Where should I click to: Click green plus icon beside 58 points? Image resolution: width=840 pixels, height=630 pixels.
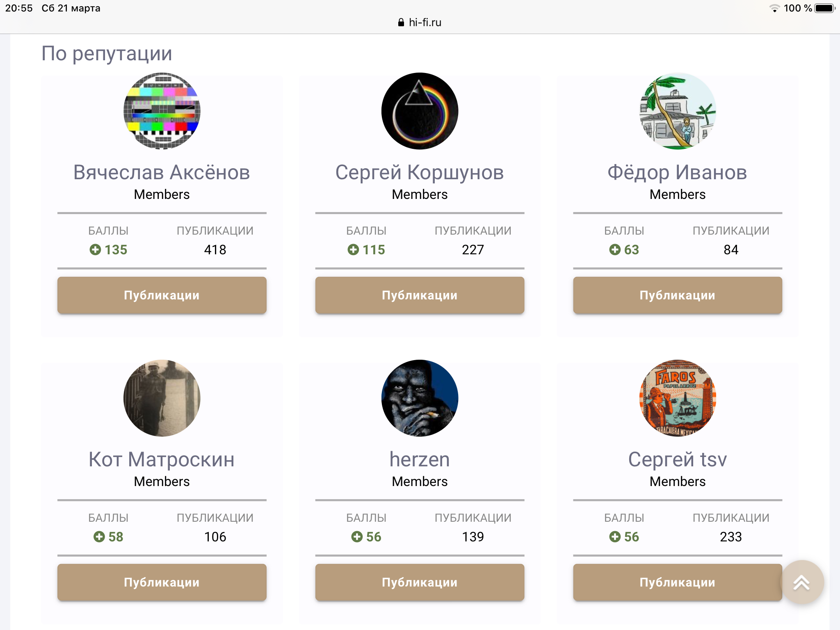(x=99, y=536)
